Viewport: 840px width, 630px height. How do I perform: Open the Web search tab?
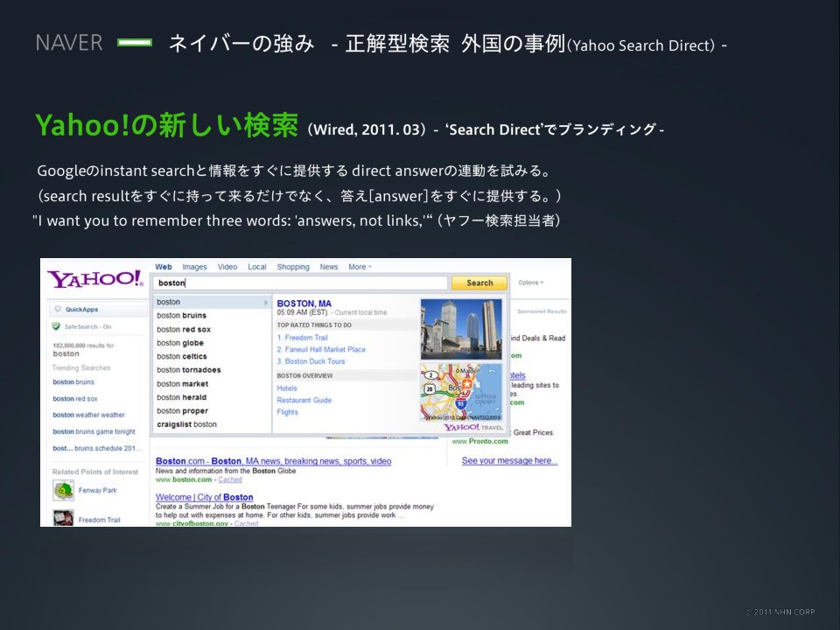pos(164,267)
